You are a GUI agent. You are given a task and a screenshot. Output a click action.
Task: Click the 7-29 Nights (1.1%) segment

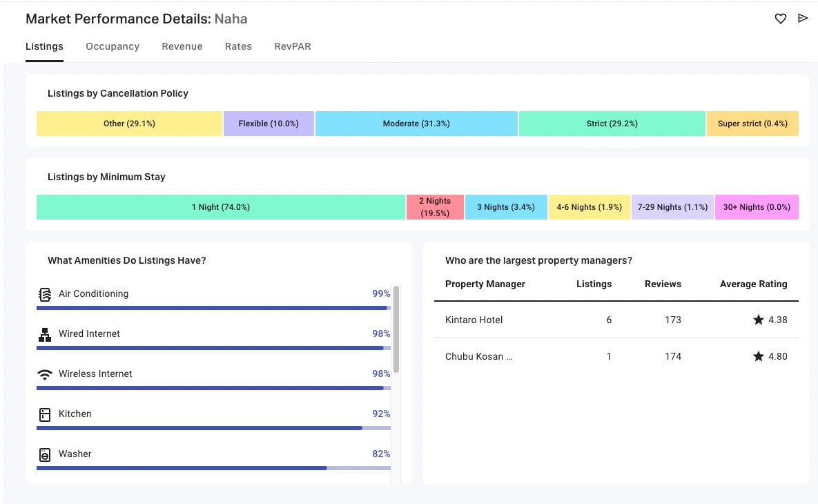(672, 207)
